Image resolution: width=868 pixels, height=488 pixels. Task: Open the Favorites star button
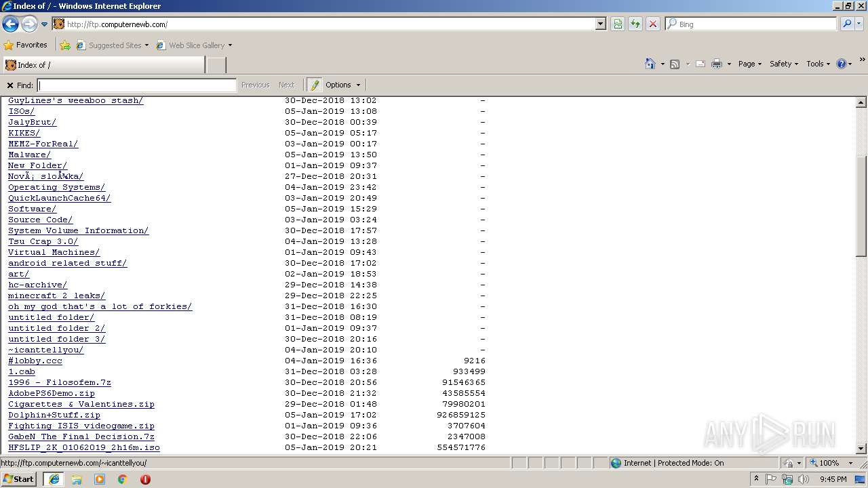coord(26,45)
